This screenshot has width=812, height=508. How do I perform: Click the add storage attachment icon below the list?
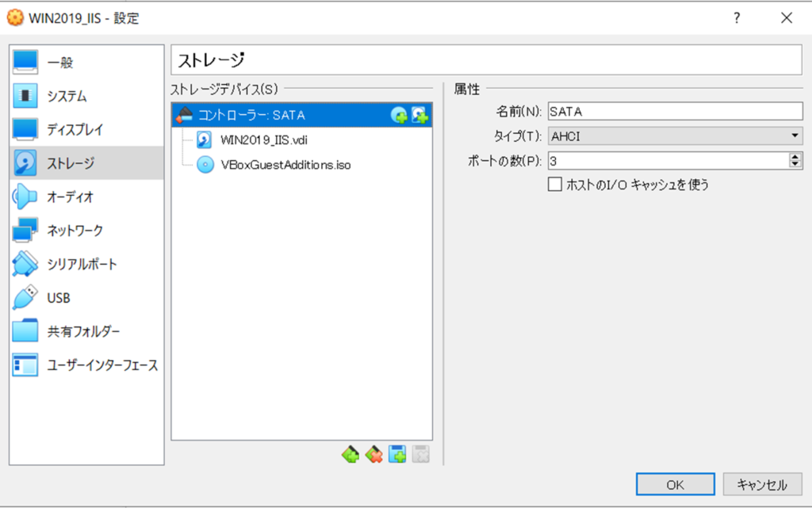pos(397,455)
